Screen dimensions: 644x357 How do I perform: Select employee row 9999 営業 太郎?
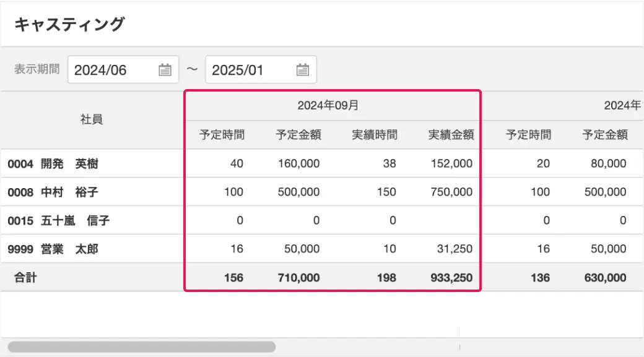coord(322,249)
